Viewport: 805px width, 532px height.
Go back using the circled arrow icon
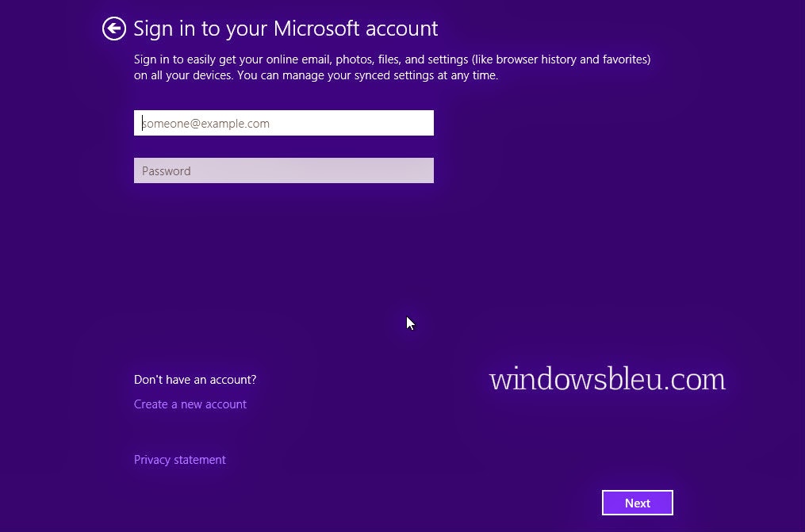coord(114,29)
